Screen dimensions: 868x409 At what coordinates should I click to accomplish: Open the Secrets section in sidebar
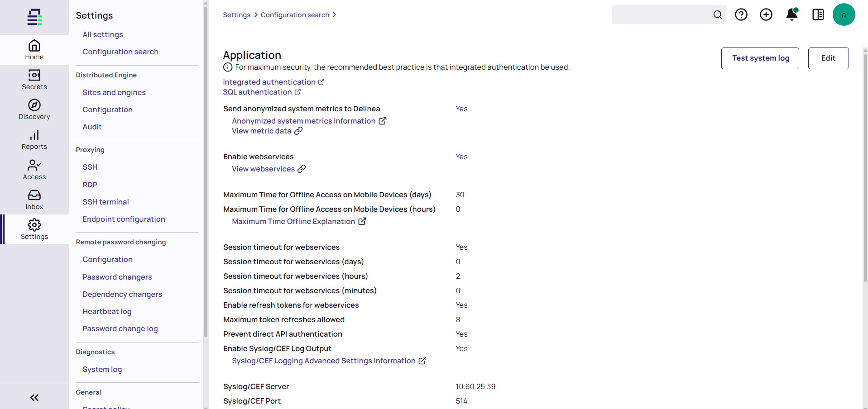click(x=34, y=80)
